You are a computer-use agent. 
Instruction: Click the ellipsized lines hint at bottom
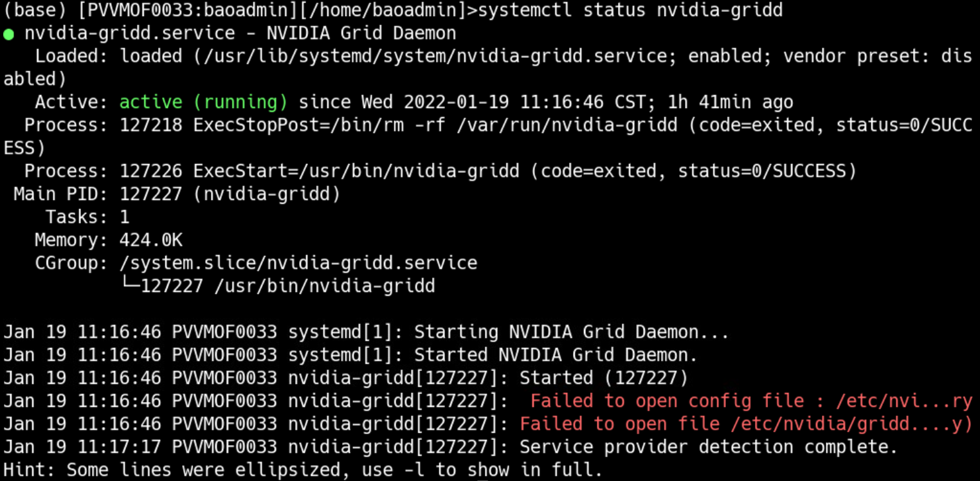coord(302,469)
